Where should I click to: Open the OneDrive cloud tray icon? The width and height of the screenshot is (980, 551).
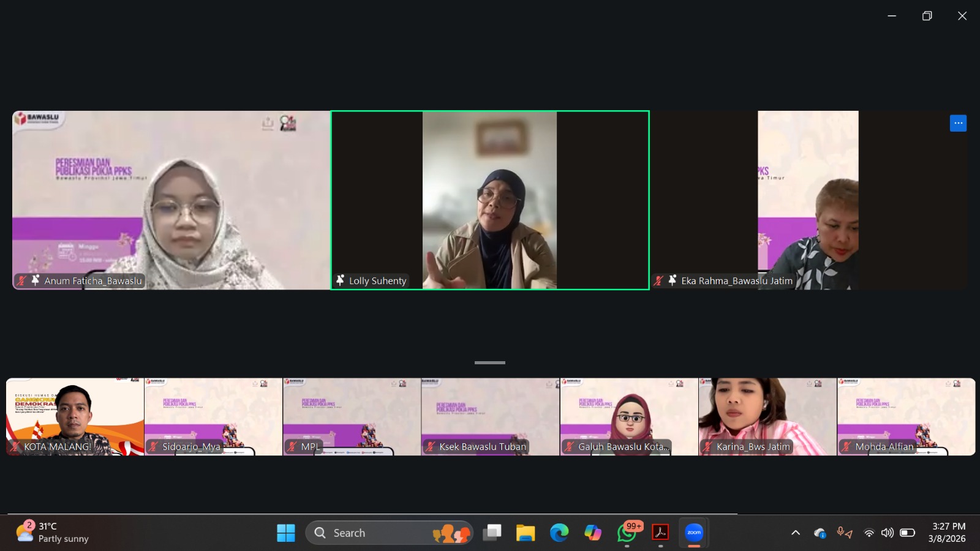click(x=820, y=533)
